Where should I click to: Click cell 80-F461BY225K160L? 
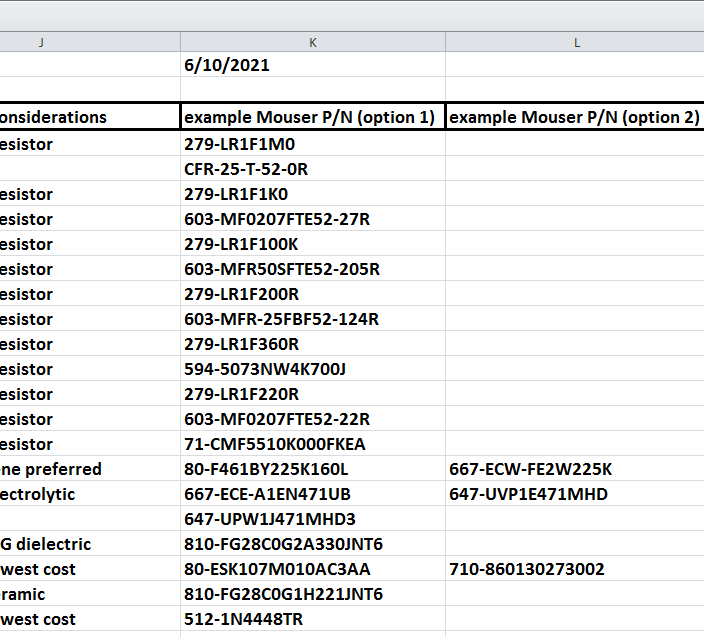pyautogui.click(x=313, y=469)
